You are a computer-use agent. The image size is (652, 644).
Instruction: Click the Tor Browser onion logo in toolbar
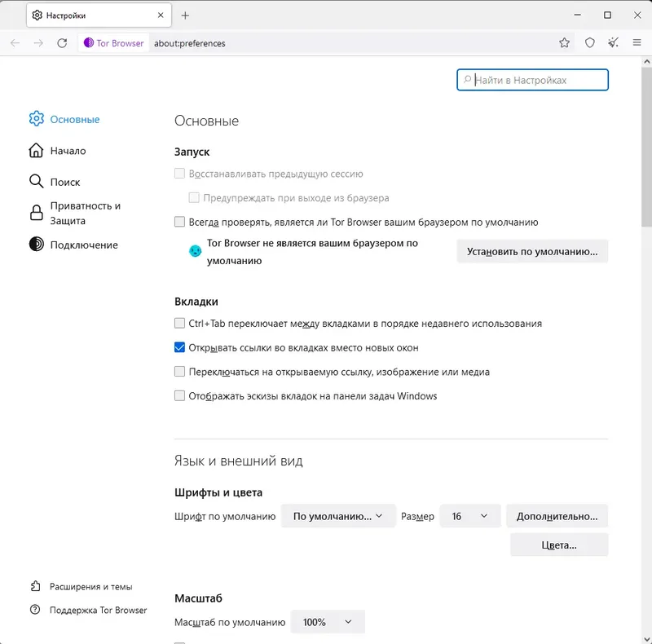pyautogui.click(x=90, y=42)
